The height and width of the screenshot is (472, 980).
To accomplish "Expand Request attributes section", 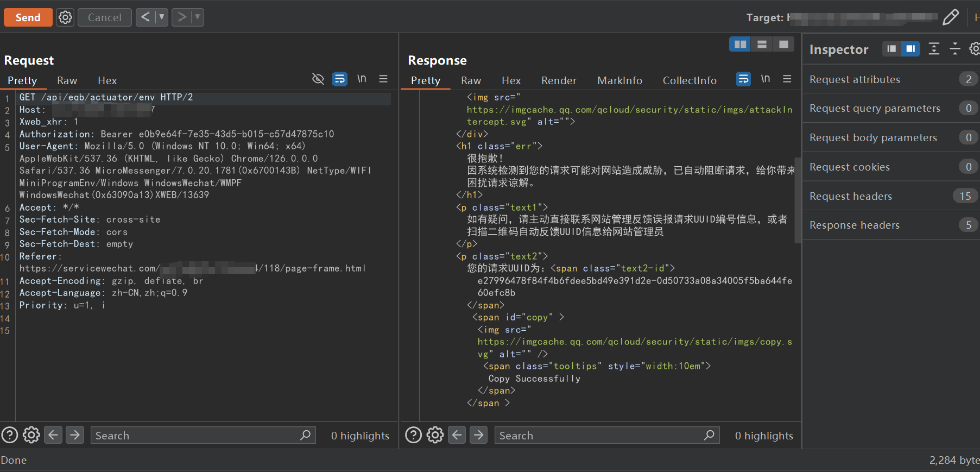I will [x=892, y=79].
